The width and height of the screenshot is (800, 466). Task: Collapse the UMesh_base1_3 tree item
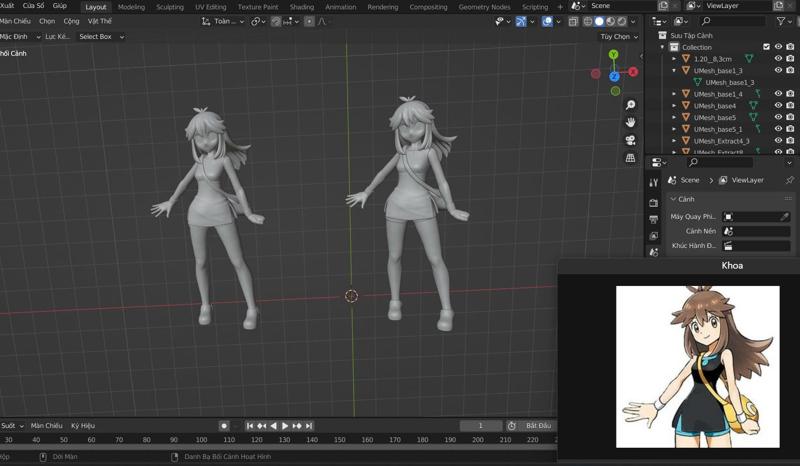click(x=674, y=71)
